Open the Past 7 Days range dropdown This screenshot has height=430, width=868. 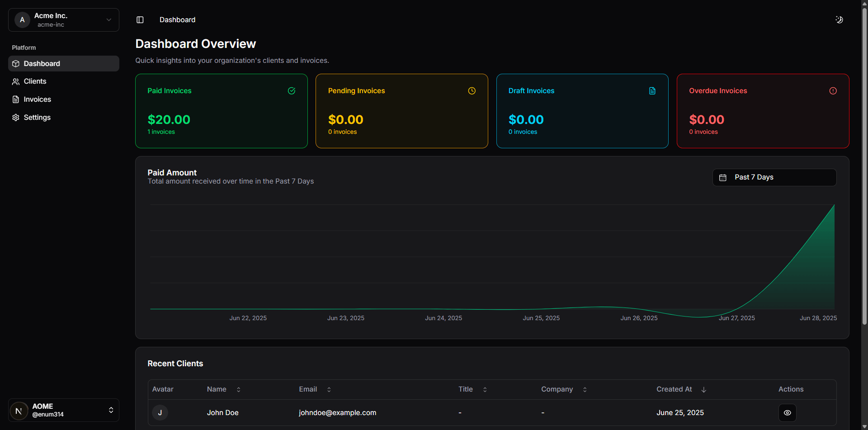(774, 177)
